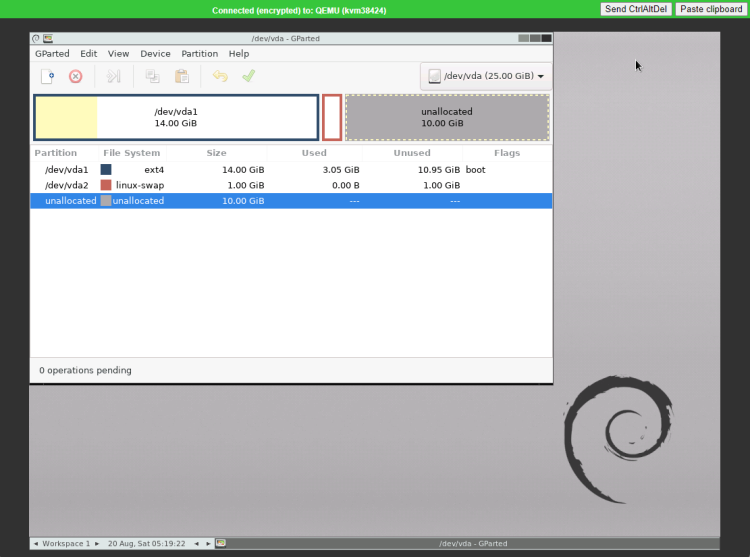Click the Resize/Move toolbar icon
The width and height of the screenshot is (750, 557).
[113, 76]
